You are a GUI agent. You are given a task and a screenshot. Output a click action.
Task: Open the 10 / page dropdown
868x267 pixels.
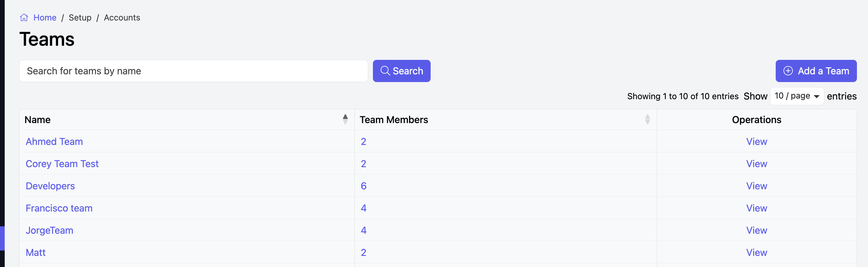coord(797,96)
